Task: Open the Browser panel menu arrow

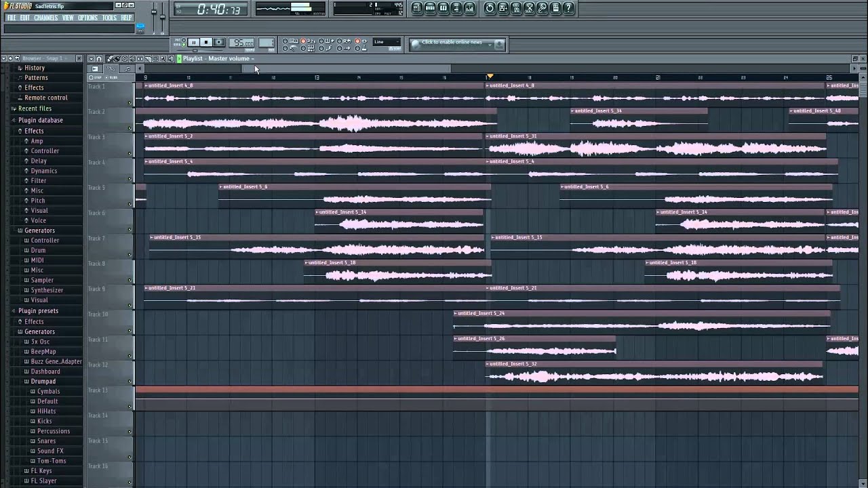Action: pyautogui.click(x=3, y=59)
